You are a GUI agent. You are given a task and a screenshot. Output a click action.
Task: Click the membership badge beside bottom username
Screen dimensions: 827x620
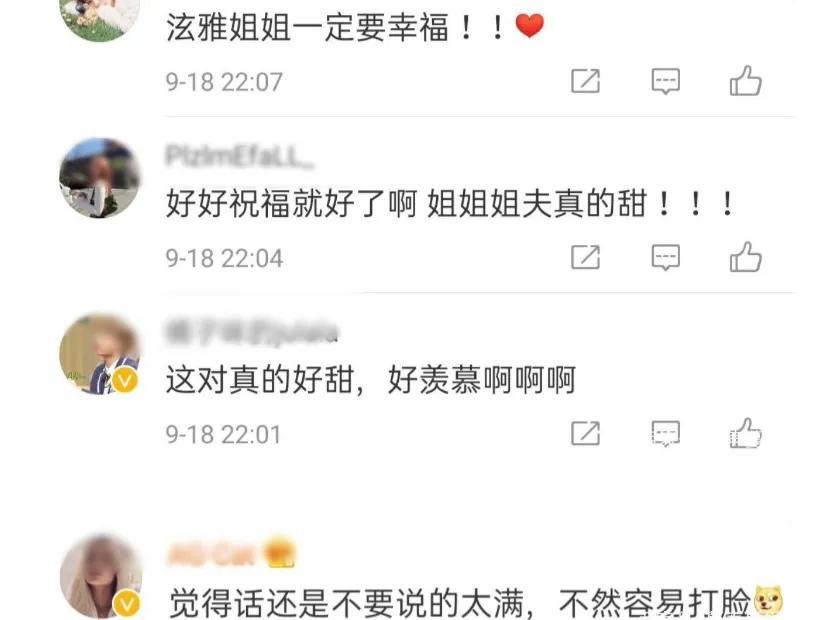[281, 553]
